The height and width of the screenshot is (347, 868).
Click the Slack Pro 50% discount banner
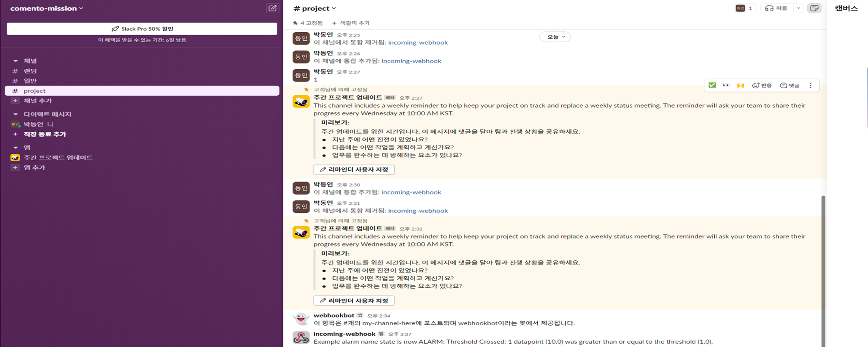coord(142,29)
